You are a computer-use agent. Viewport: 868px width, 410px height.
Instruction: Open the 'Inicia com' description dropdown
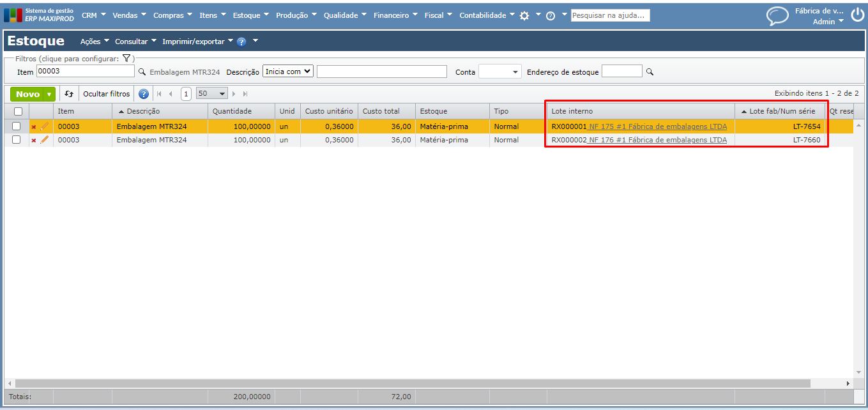[288, 72]
